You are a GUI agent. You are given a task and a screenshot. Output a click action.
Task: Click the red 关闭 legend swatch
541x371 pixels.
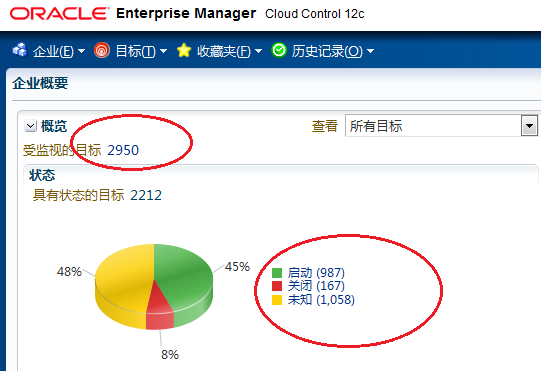point(277,286)
